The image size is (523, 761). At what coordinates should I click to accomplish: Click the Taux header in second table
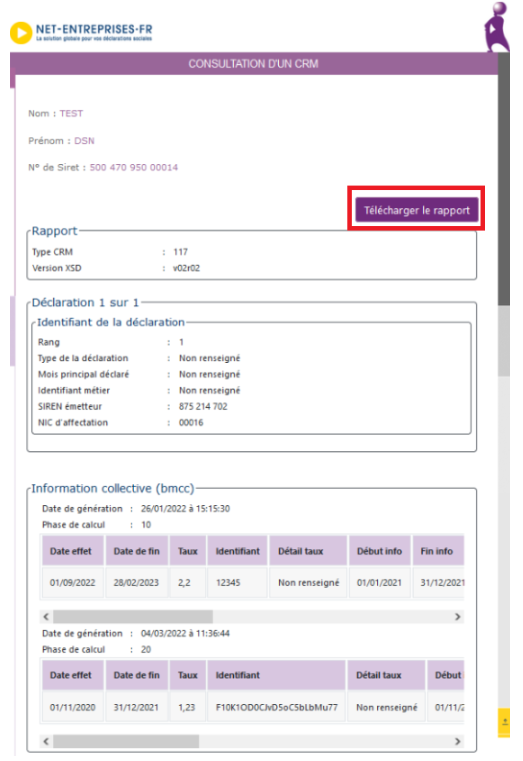coord(188,675)
